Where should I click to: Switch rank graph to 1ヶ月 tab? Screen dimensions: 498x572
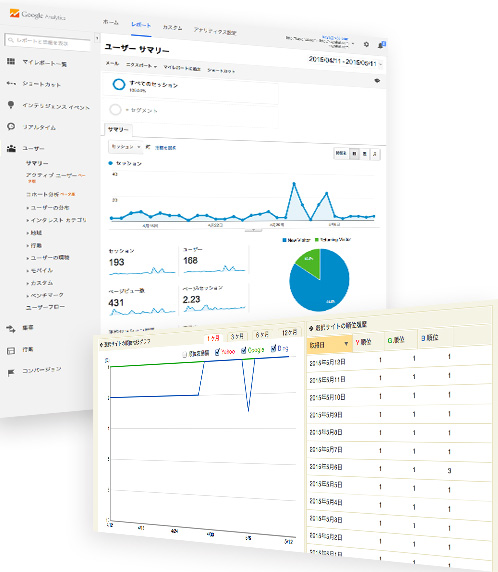(213, 338)
